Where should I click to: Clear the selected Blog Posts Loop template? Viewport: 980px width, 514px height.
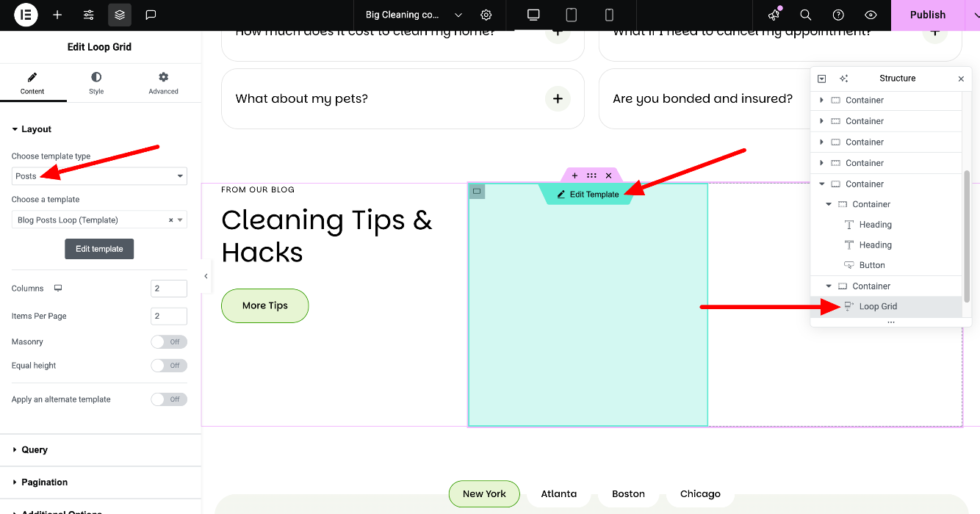click(170, 220)
